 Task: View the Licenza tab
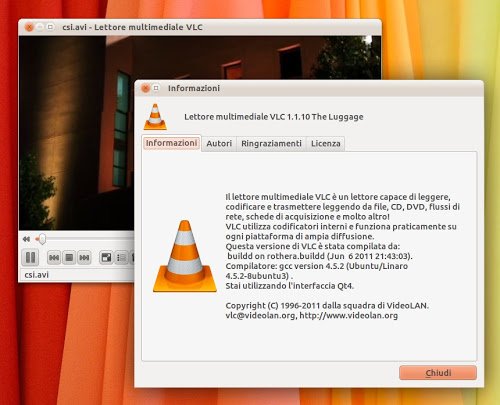click(326, 144)
